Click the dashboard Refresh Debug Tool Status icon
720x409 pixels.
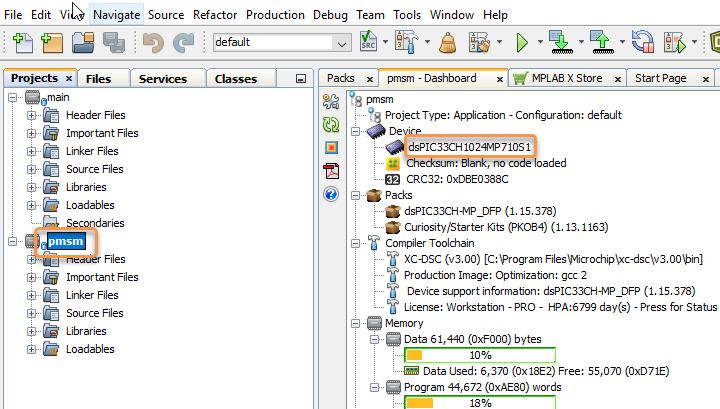tap(331, 124)
